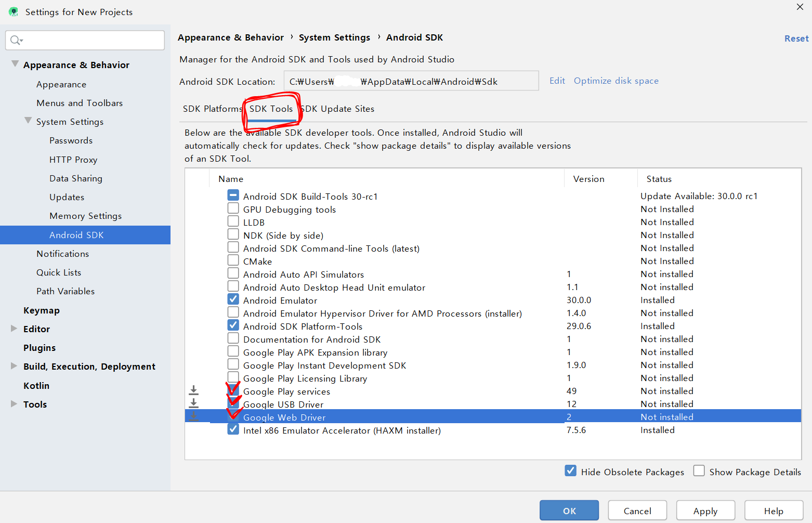Select HTTP Proxy settings
812x523 pixels.
[x=73, y=160]
